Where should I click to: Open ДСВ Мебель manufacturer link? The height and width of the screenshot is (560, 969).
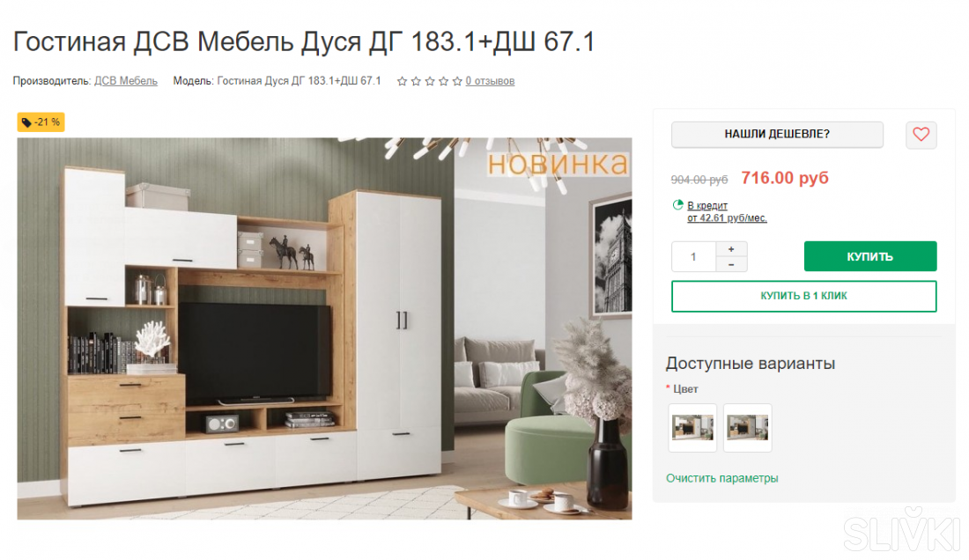(125, 81)
